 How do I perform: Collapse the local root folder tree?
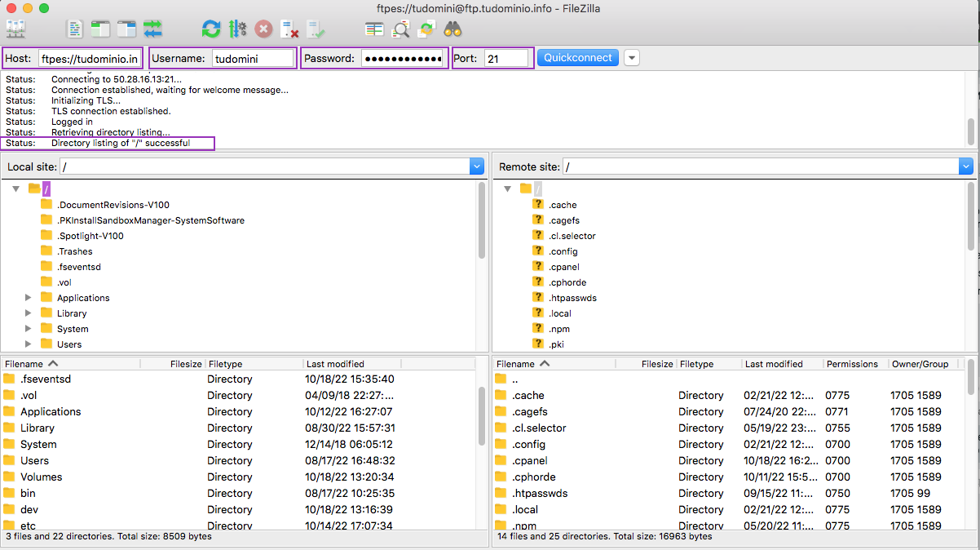pos(15,189)
